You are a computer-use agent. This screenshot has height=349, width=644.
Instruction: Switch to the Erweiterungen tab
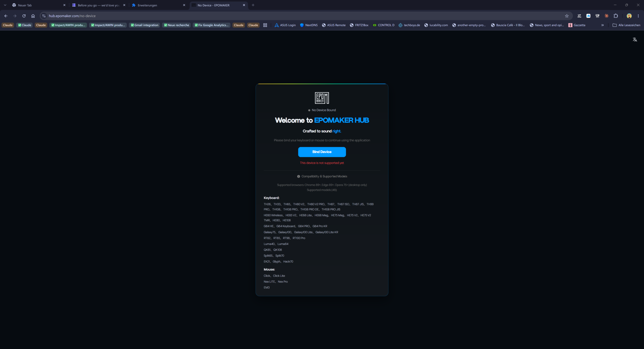point(158,5)
